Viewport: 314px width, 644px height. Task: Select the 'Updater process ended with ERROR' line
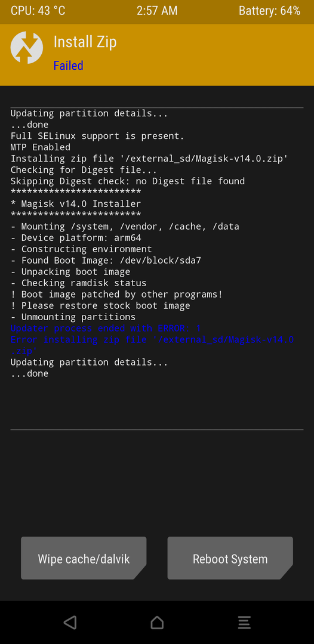pos(106,328)
